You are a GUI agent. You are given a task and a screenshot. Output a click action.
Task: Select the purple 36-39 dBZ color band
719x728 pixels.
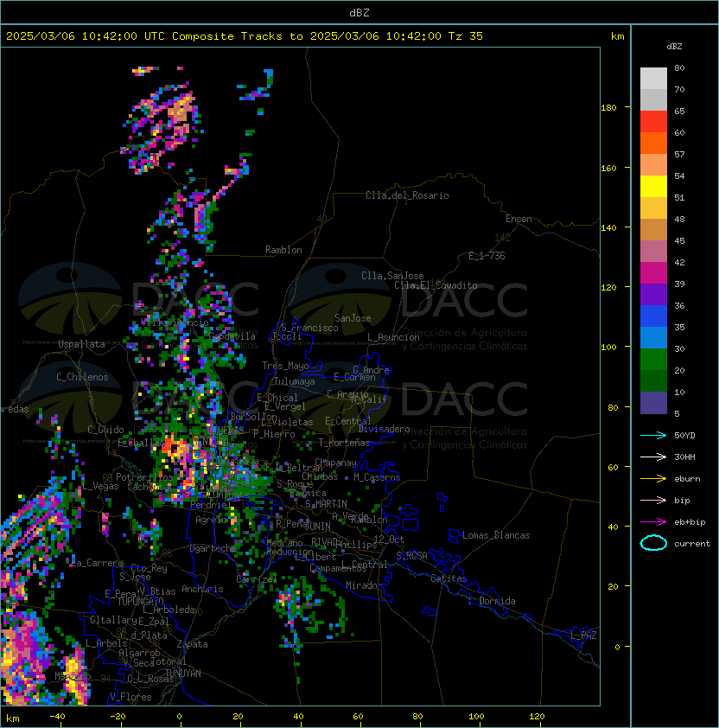point(653,294)
